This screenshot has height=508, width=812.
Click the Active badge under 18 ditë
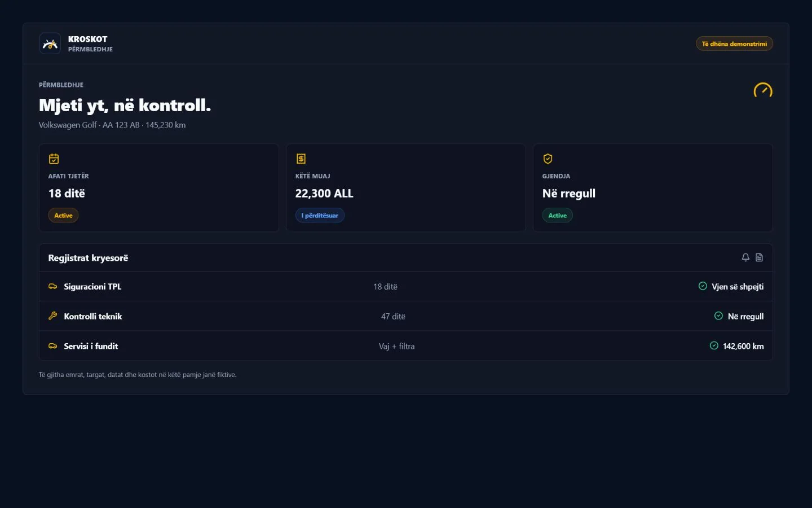point(63,216)
